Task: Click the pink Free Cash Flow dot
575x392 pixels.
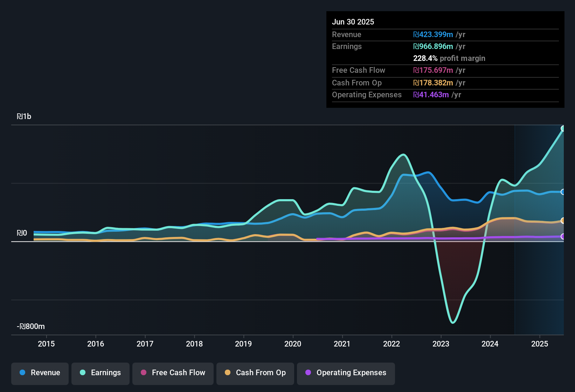Action: pyautogui.click(x=144, y=373)
